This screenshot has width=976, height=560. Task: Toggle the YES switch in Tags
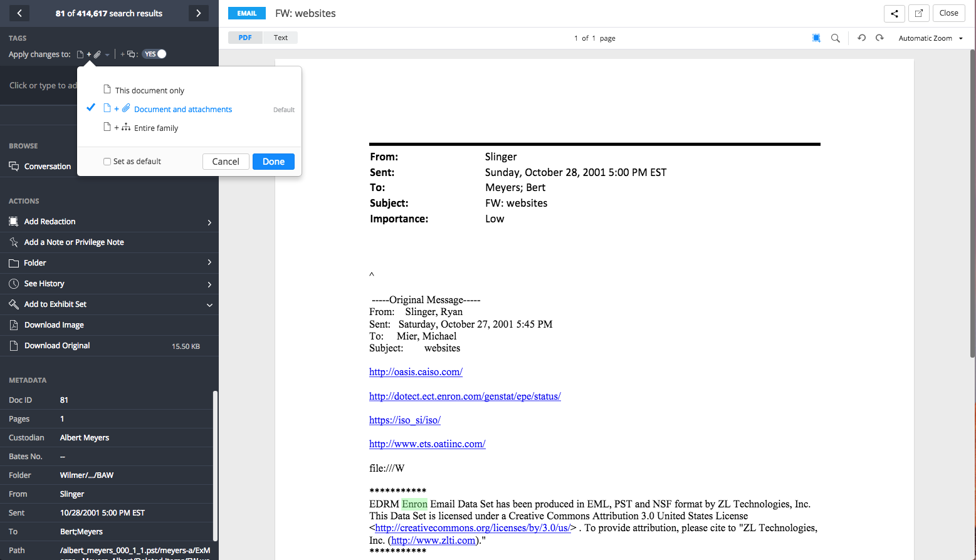click(154, 54)
